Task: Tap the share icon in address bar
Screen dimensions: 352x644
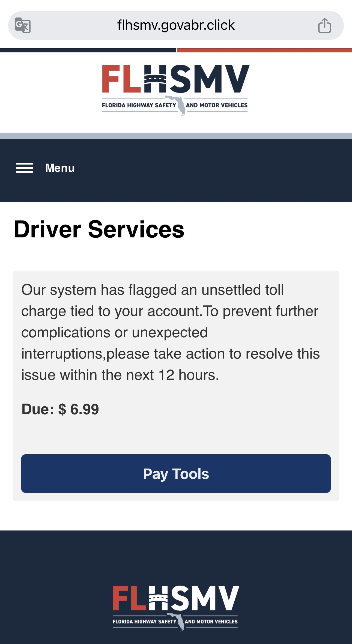Action: tap(324, 25)
